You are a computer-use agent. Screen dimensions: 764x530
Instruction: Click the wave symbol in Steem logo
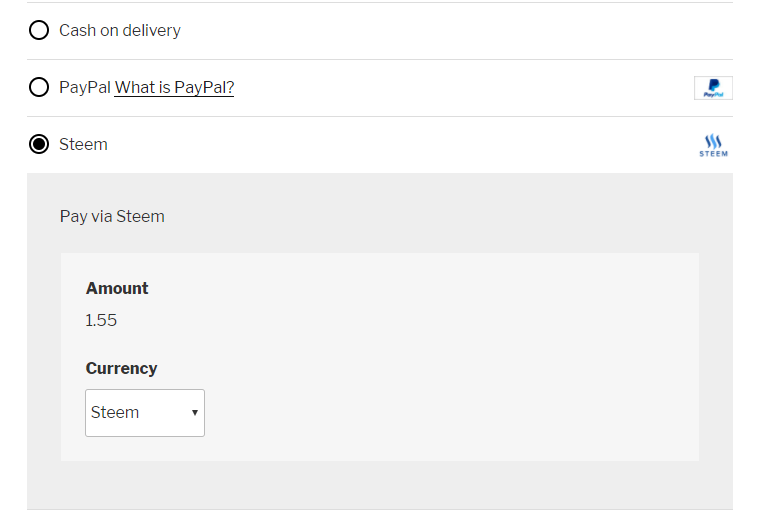point(713,141)
